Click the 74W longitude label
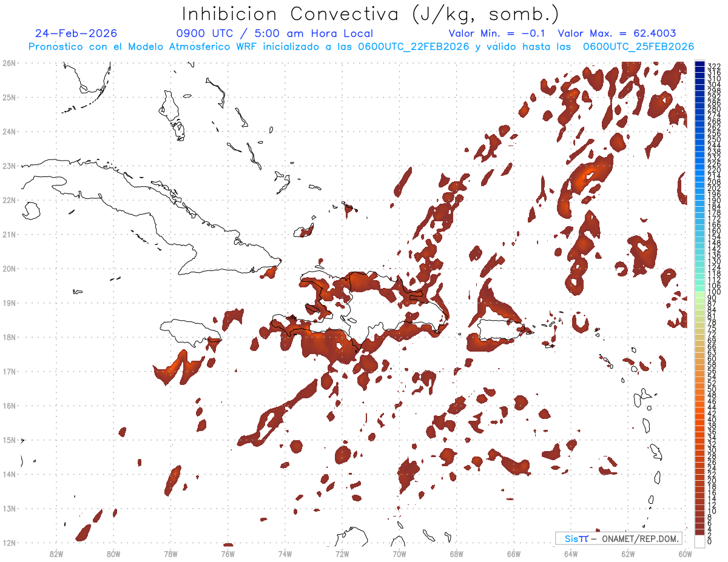The height and width of the screenshot is (562, 728). [285, 554]
